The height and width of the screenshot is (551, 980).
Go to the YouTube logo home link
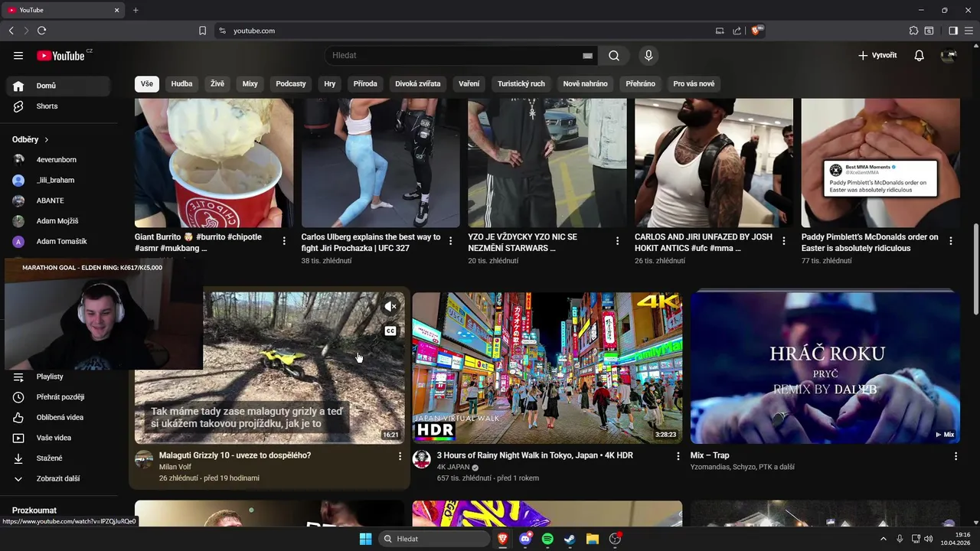60,55
